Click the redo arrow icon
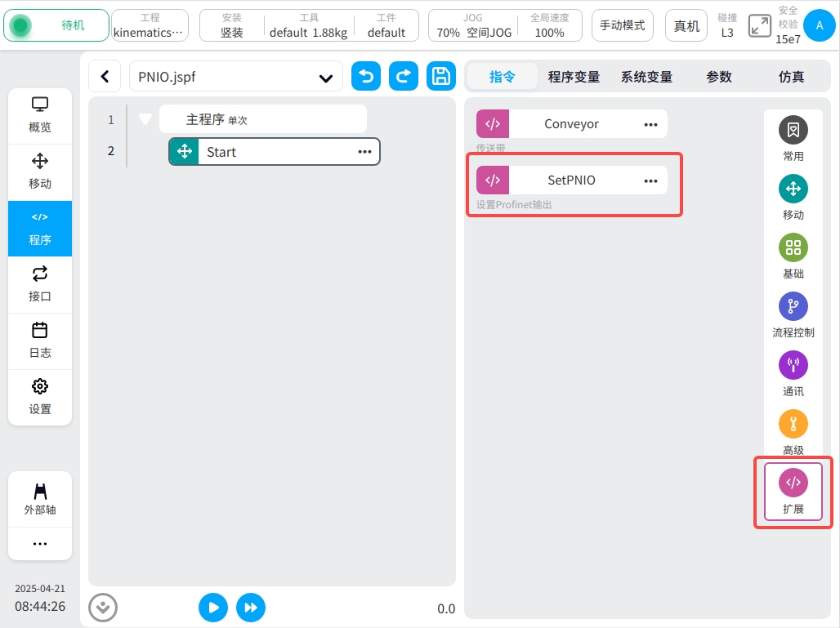Viewport: 840px width, 628px height. pos(404,77)
